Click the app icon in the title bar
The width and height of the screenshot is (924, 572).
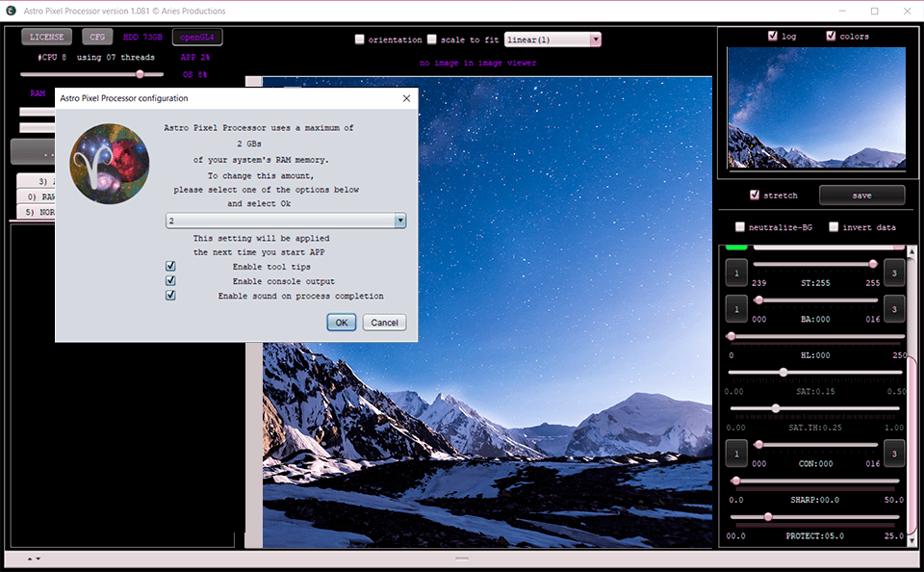click(10, 11)
